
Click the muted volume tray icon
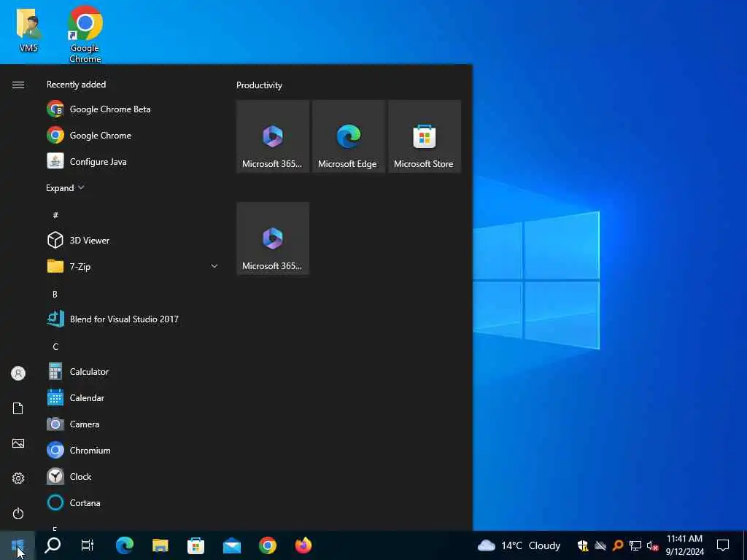pos(652,545)
